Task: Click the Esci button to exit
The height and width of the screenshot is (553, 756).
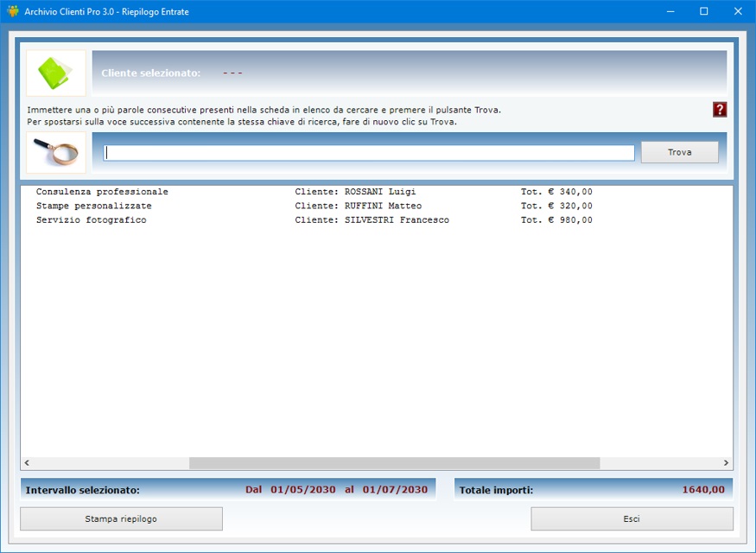Action: click(x=632, y=518)
